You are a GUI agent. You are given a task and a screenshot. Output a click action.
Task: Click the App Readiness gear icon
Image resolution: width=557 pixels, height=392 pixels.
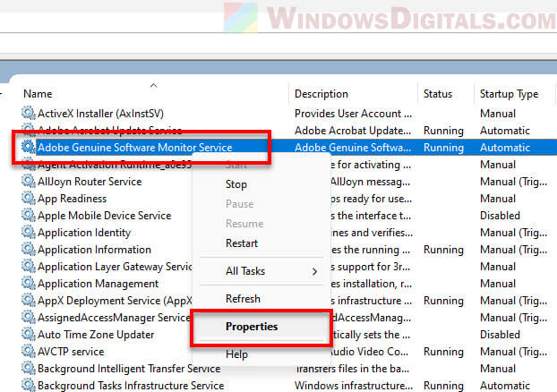28,198
